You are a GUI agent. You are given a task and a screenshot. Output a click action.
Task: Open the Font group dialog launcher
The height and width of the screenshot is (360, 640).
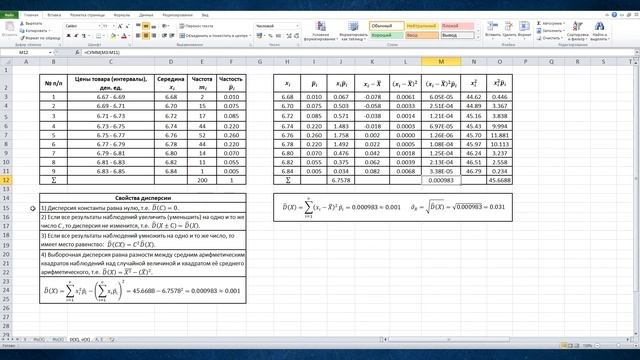pos(129,45)
